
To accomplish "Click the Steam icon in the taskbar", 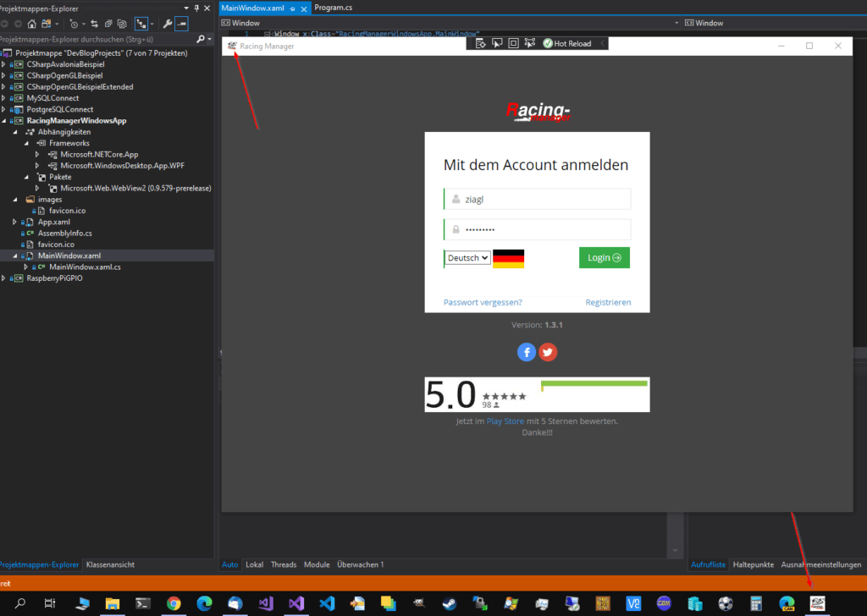I will [x=449, y=603].
